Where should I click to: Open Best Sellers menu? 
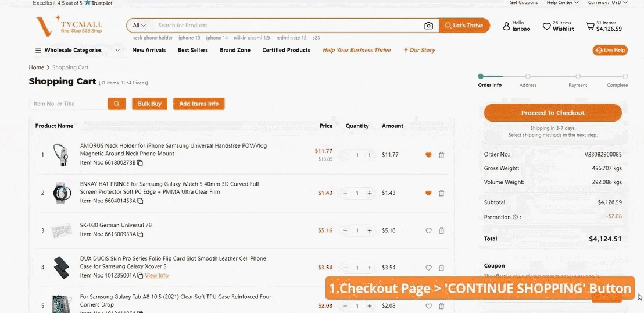point(192,50)
